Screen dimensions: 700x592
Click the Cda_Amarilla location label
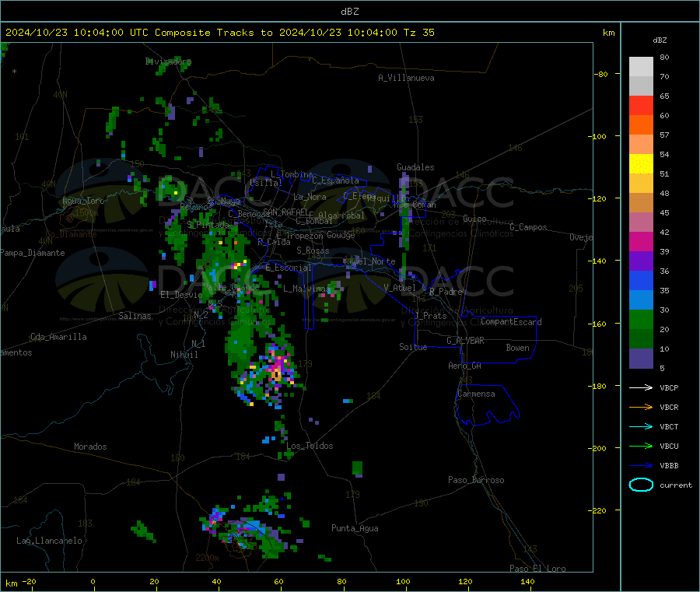point(59,337)
